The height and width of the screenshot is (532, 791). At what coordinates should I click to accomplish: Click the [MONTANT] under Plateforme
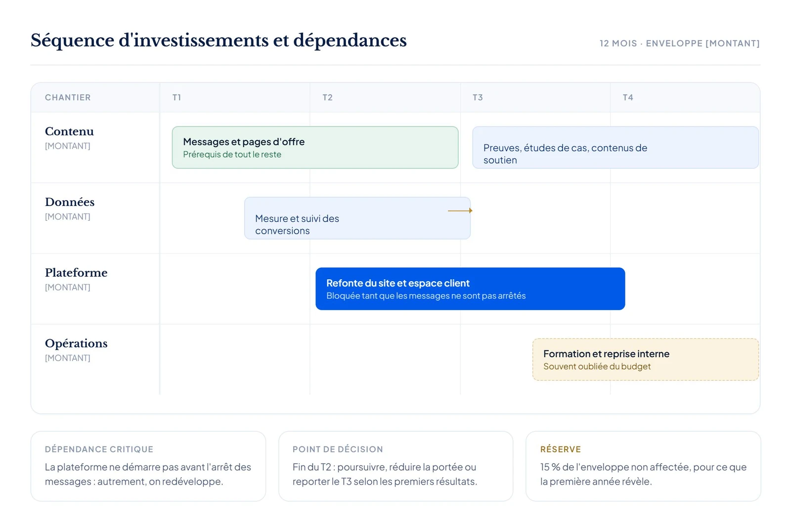(x=68, y=287)
